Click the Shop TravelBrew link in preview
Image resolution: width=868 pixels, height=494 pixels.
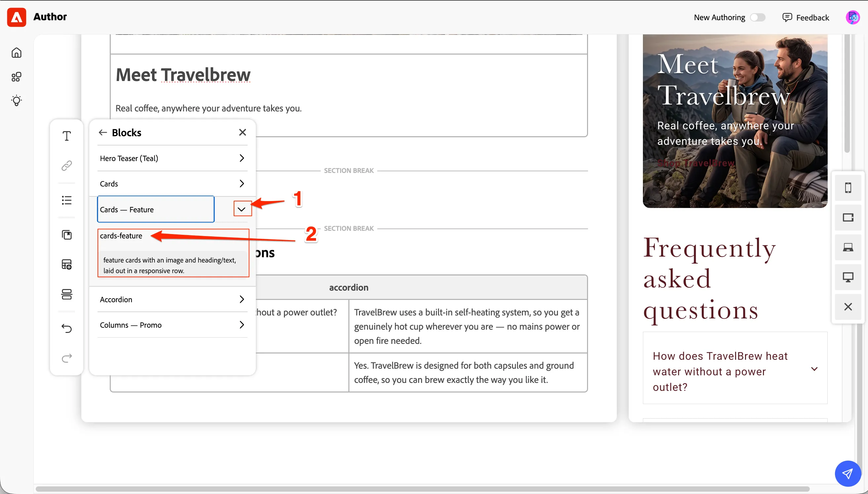pyautogui.click(x=696, y=163)
